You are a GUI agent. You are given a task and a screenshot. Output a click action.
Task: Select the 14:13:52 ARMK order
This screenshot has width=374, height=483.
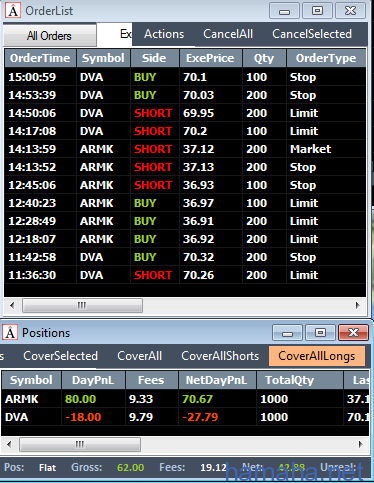click(x=185, y=167)
